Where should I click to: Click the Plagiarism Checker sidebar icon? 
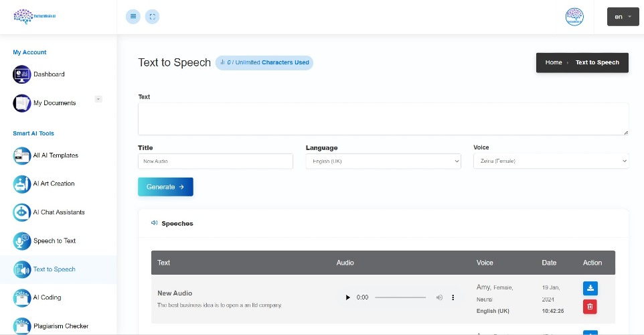(x=22, y=326)
